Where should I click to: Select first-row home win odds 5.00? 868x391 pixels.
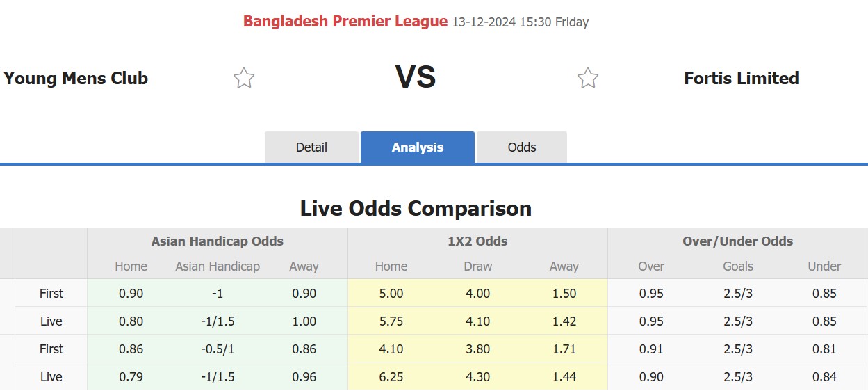point(391,294)
